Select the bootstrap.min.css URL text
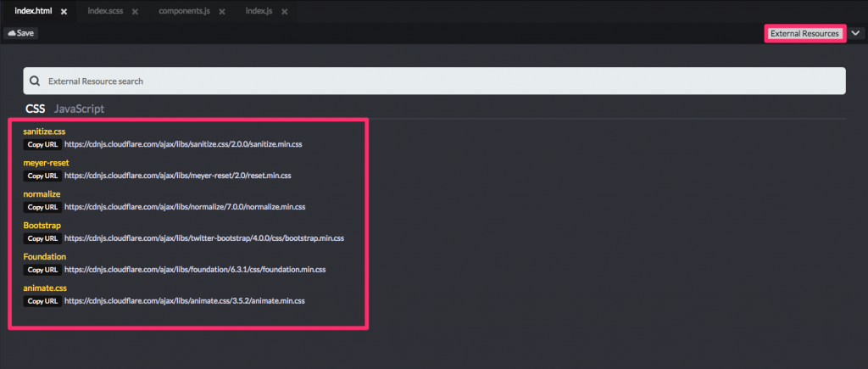 204,238
